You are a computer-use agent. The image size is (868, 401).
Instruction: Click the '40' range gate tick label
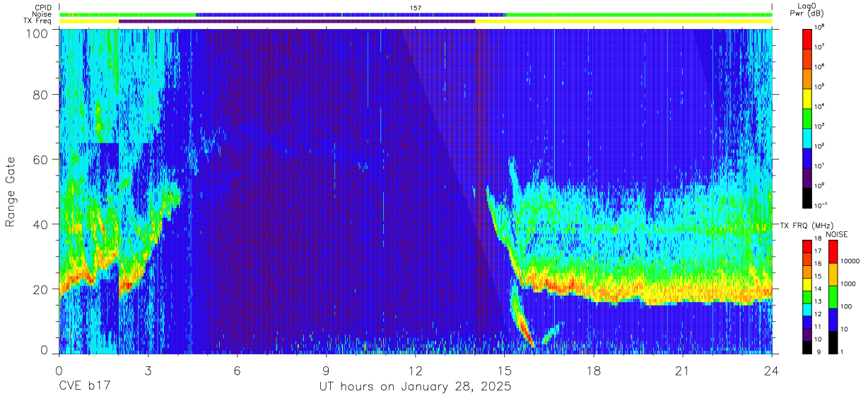[x=41, y=224]
